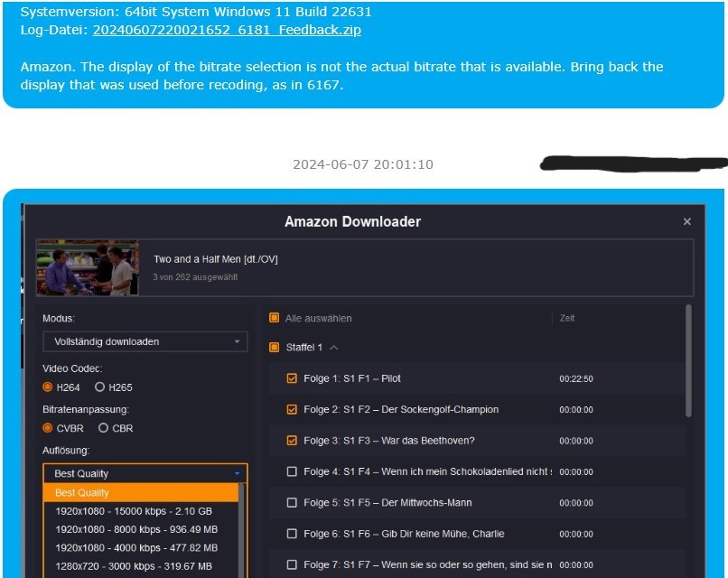Click the Two and a Half Men thumbnail

(x=88, y=267)
